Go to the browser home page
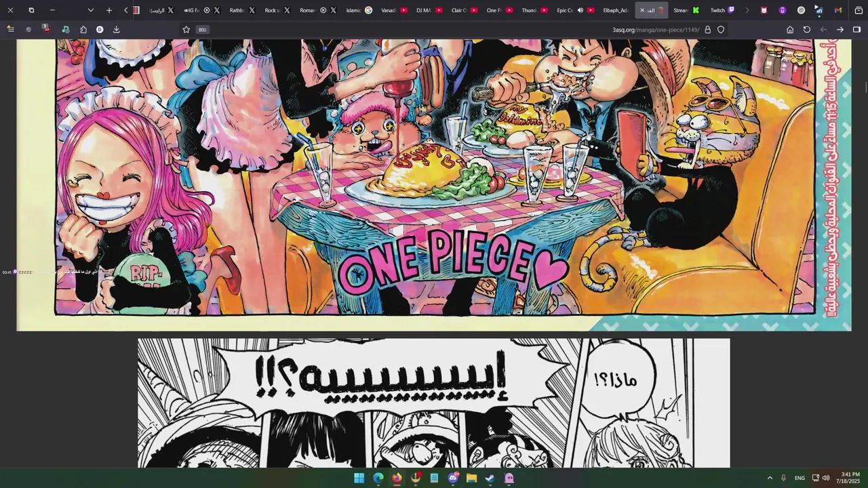Viewport: 868px width, 488px height. click(790, 30)
